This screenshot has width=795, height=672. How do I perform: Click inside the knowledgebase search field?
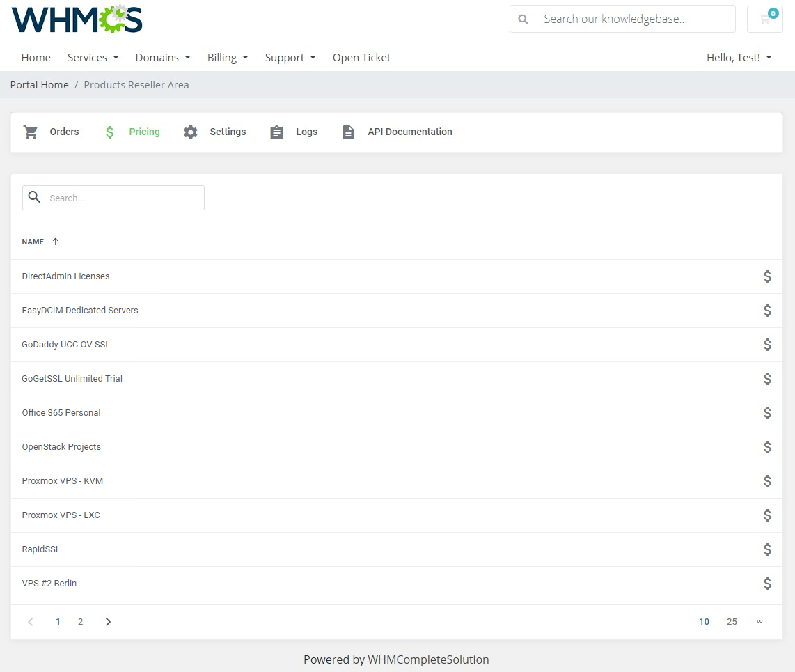pyautogui.click(x=627, y=19)
